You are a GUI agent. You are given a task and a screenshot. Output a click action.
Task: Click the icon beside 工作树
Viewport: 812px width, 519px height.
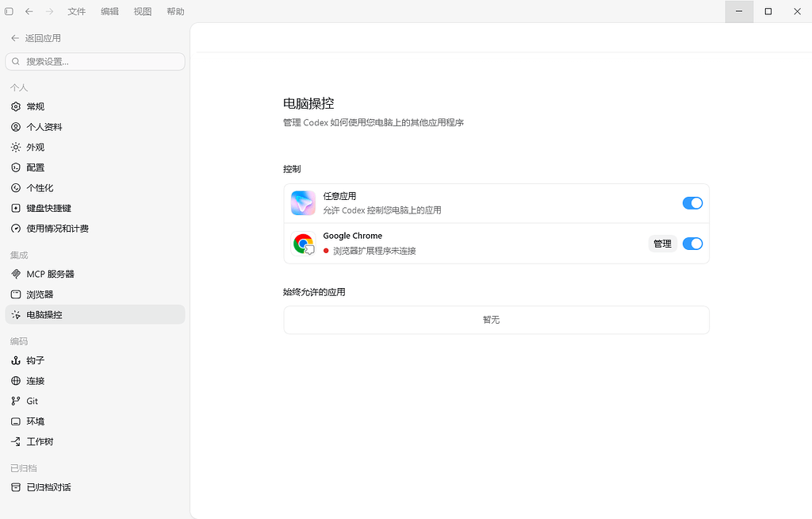click(16, 442)
